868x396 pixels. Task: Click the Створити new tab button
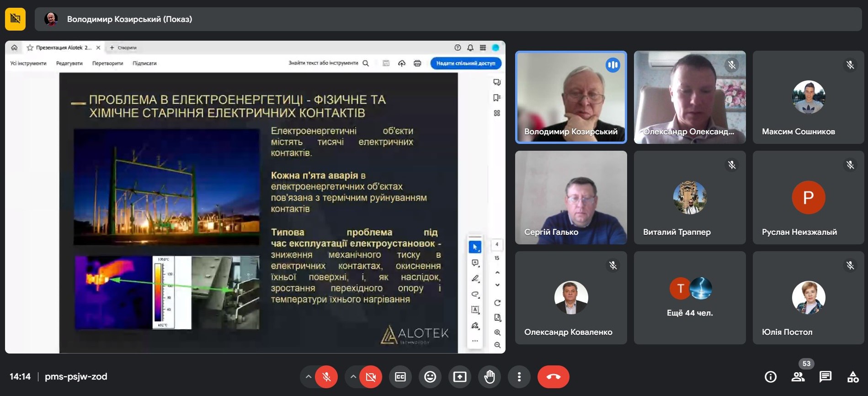[x=123, y=48]
